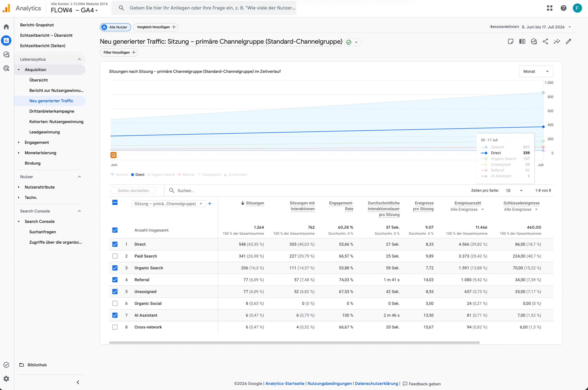Toggle the Direct series in the chart legend
The image size is (588, 390).
tap(138, 175)
